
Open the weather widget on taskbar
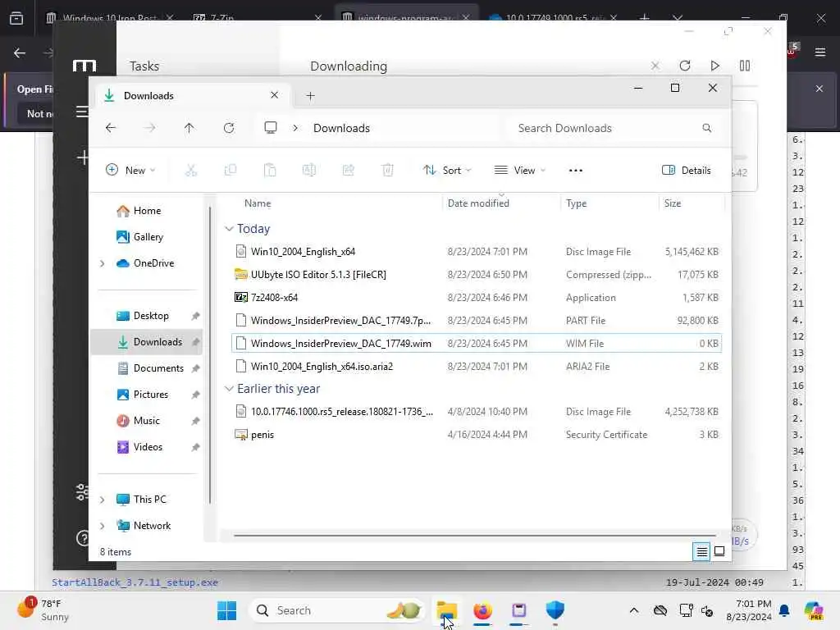[x=43, y=610]
